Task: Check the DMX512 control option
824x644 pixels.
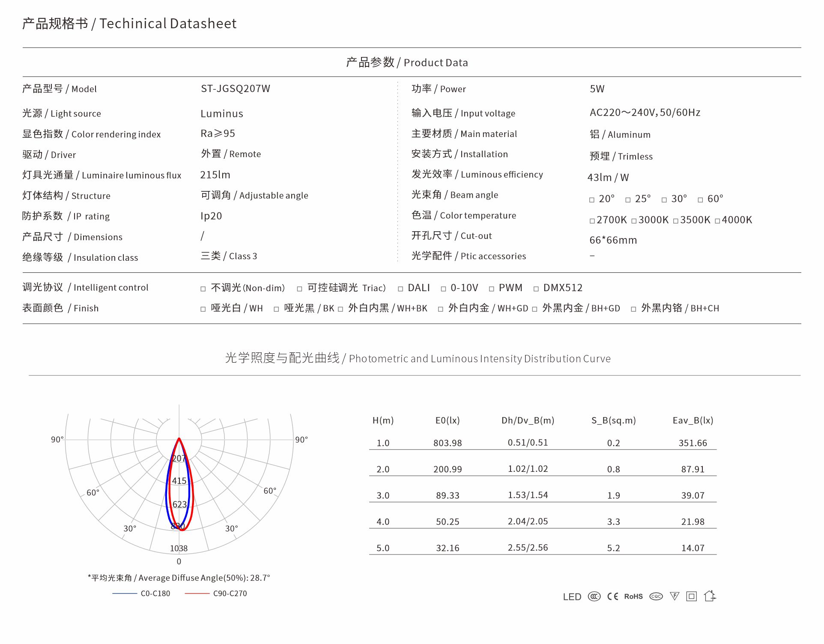Action: tap(536, 289)
